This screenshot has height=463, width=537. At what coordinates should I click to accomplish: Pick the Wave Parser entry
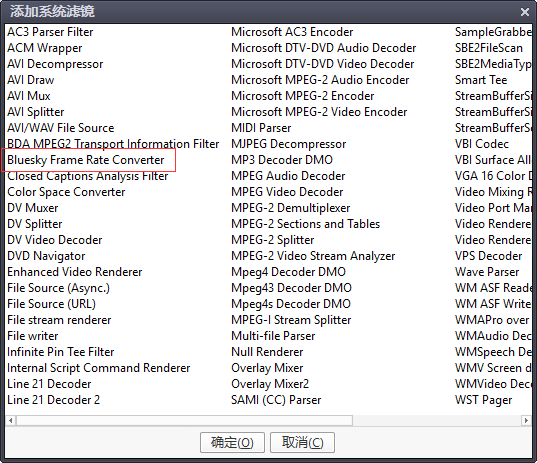pyautogui.click(x=487, y=272)
